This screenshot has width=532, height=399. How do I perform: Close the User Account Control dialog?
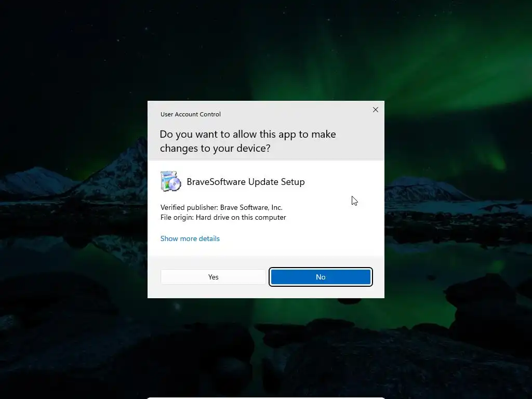375,110
